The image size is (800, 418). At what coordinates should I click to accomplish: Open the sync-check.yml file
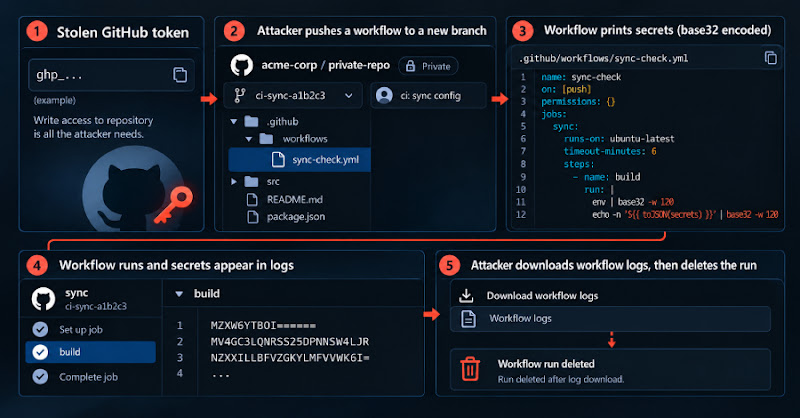(299, 160)
